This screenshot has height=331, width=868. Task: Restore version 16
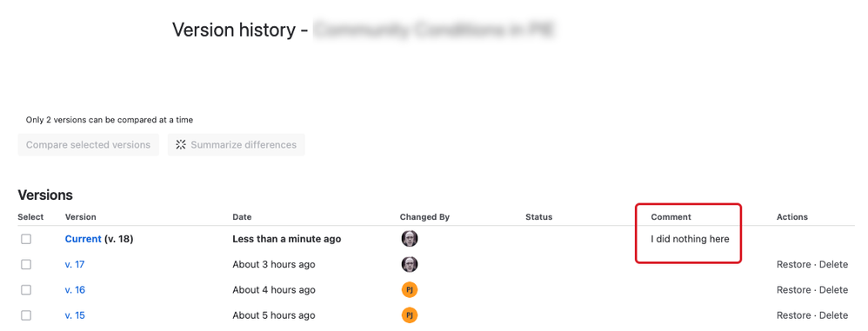(793, 290)
